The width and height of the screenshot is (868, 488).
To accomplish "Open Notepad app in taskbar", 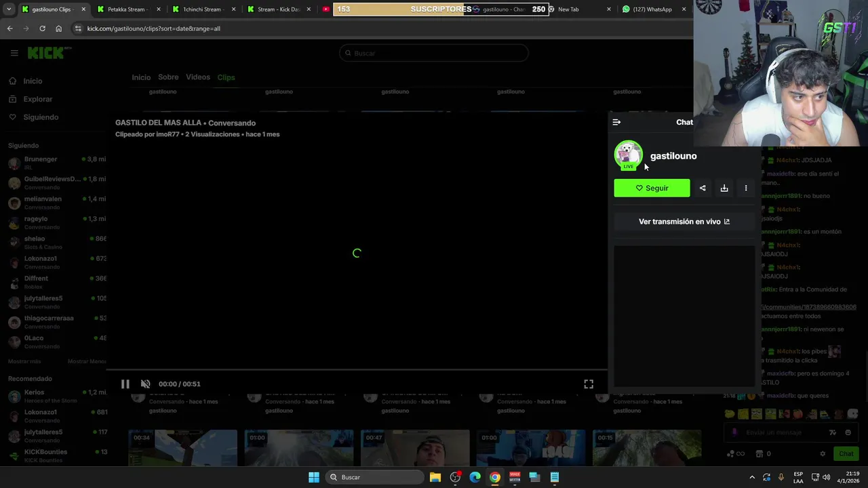I will tap(555, 477).
